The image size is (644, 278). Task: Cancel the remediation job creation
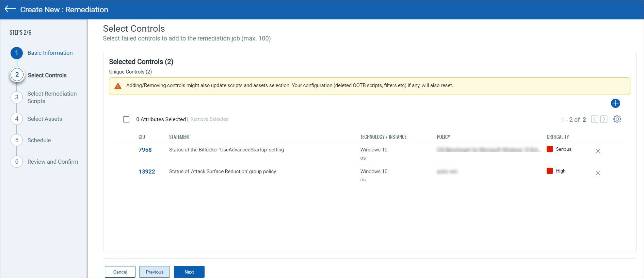(x=120, y=272)
